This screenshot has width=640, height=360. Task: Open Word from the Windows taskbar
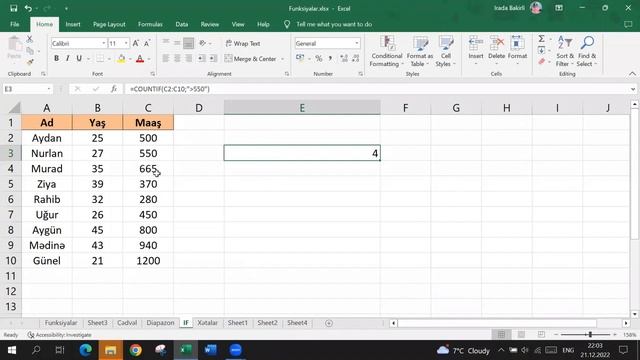coord(211,350)
